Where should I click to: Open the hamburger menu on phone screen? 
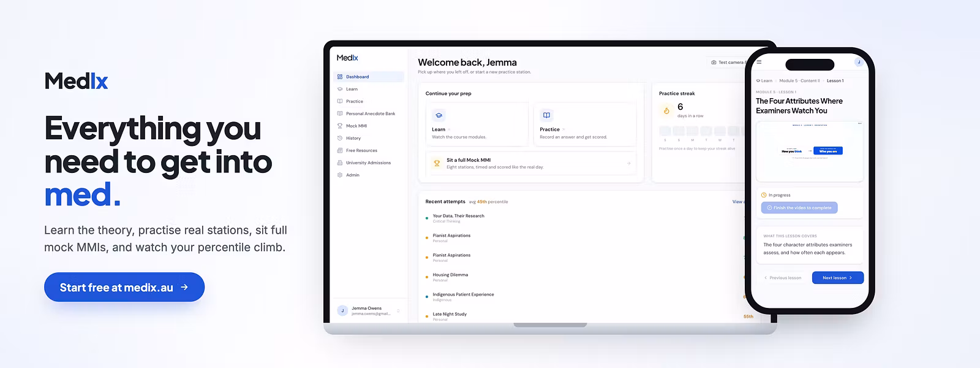(759, 62)
